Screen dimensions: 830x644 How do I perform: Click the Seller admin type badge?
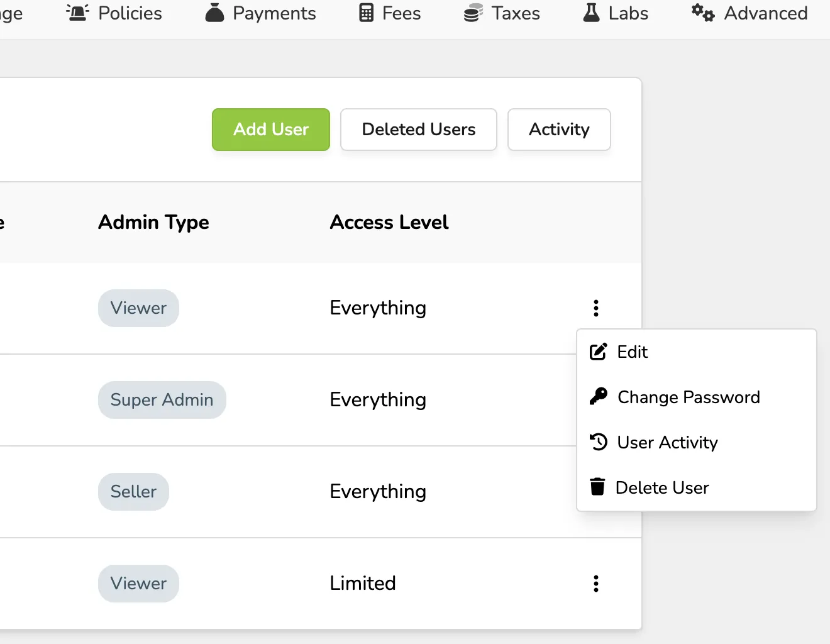point(133,492)
